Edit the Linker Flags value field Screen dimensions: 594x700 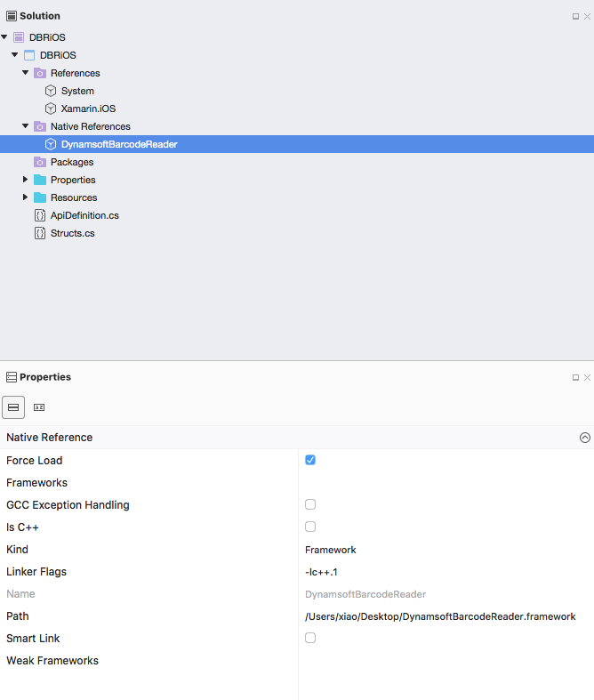point(445,572)
